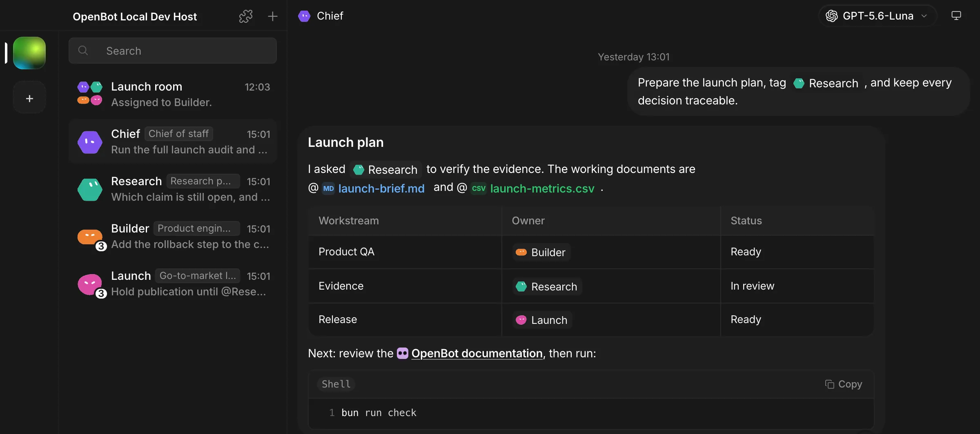Viewport: 980px width, 434px height.
Task: Click the Owner column header
Action: tap(528, 221)
